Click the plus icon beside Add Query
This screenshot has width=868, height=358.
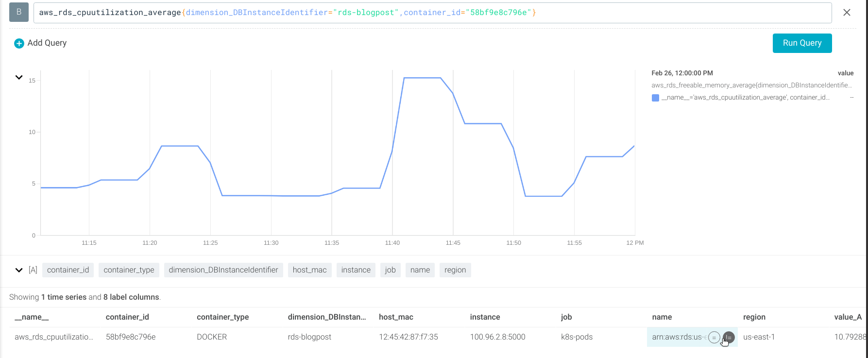(19, 44)
